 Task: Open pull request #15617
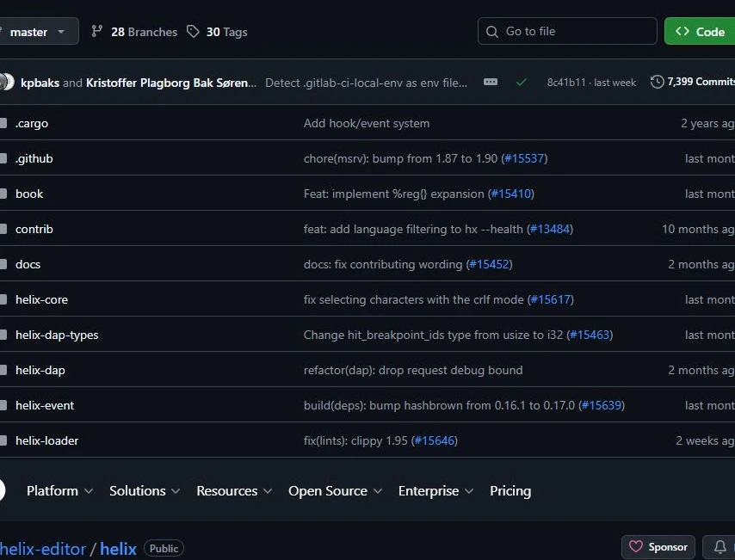[x=551, y=299]
